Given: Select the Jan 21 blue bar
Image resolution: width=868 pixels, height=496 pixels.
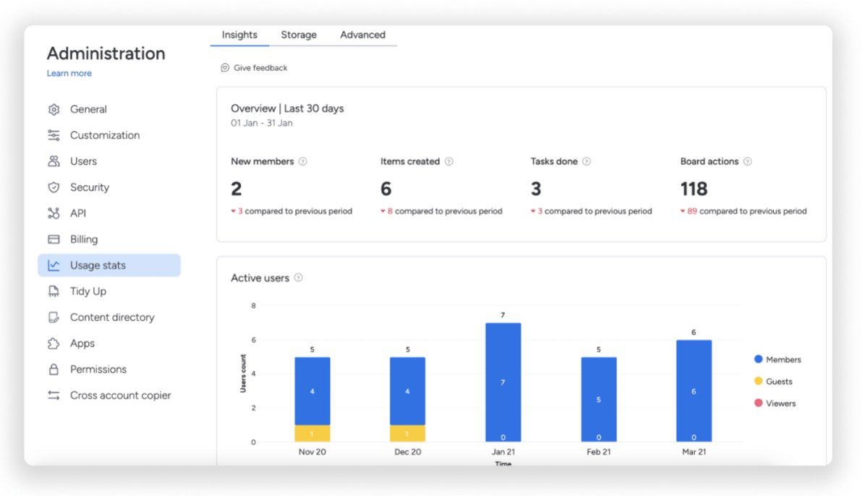Looking at the screenshot, I should tap(503, 382).
